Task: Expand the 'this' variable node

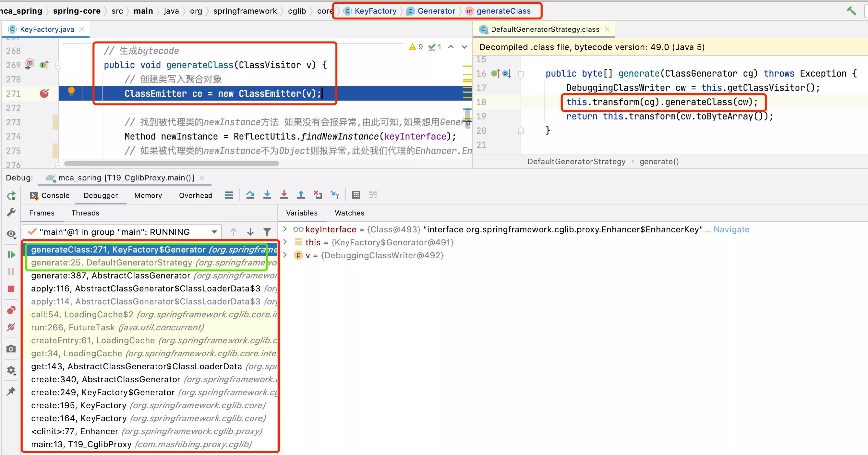Action: pos(285,242)
